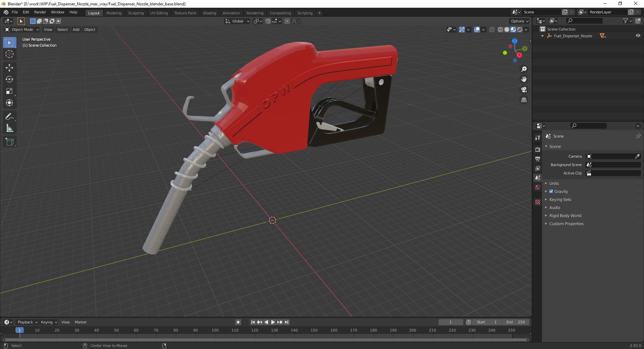Open the outliner filter funnel

click(625, 21)
